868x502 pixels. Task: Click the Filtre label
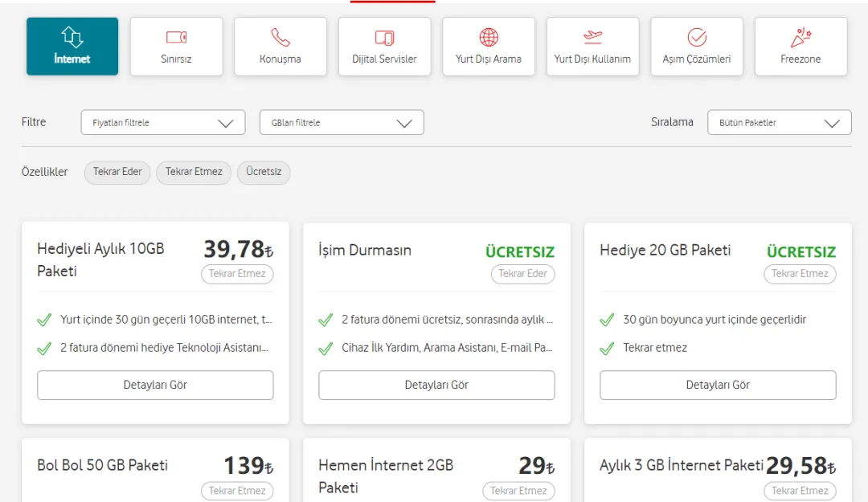pyautogui.click(x=34, y=122)
